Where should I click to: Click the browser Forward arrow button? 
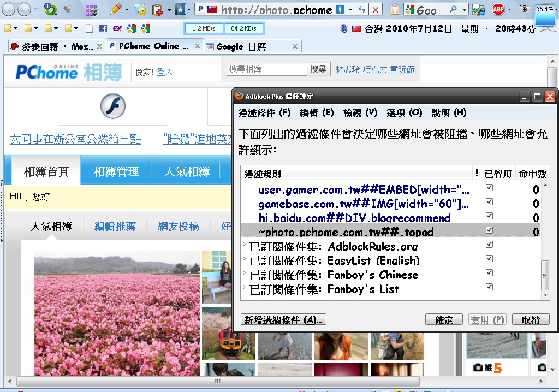(x=24, y=10)
